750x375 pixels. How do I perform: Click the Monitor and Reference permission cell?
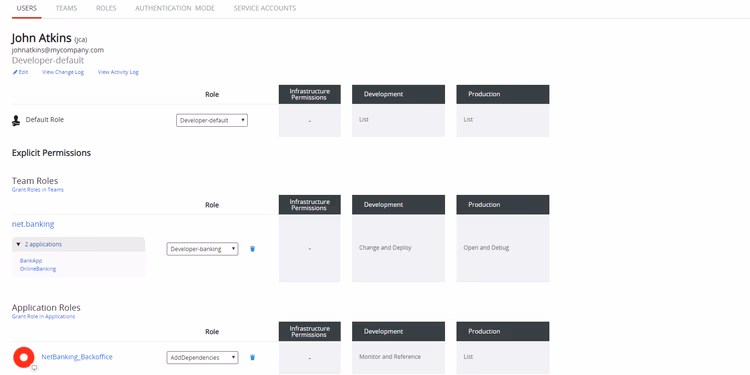click(x=398, y=358)
